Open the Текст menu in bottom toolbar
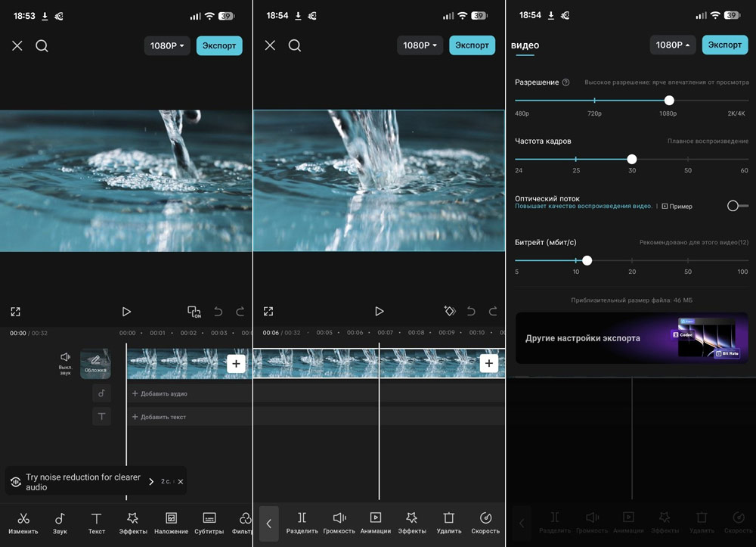756x547 pixels. coord(97,523)
